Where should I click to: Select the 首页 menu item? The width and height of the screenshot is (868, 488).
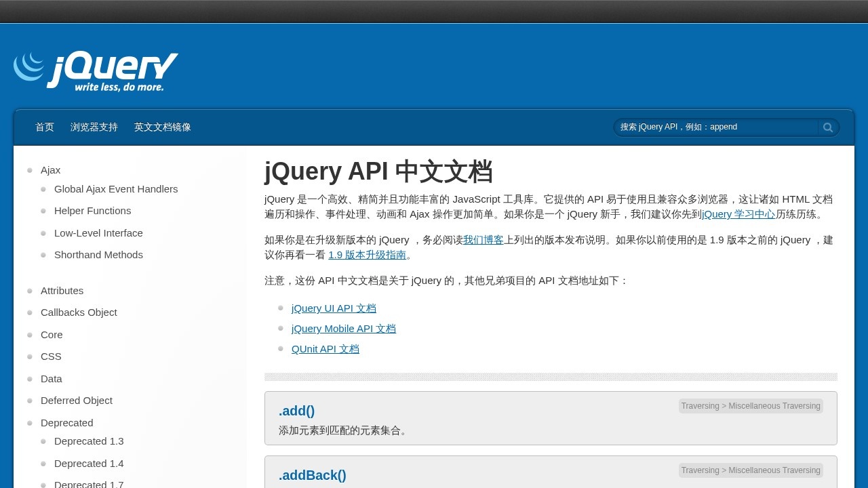[44, 127]
